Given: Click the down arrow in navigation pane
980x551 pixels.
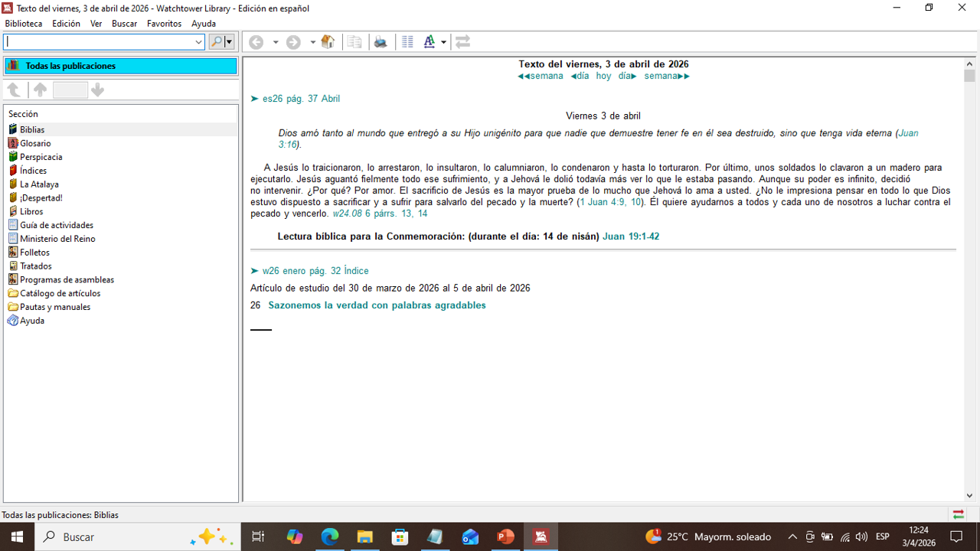Looking at the screenshot, I should click(x=97, y=90).
